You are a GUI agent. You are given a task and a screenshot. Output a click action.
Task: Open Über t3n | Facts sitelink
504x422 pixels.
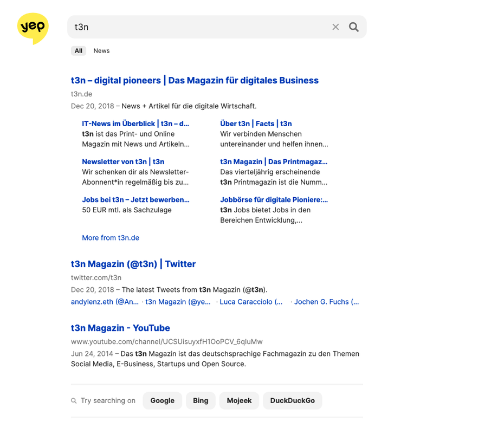point(256,124)
